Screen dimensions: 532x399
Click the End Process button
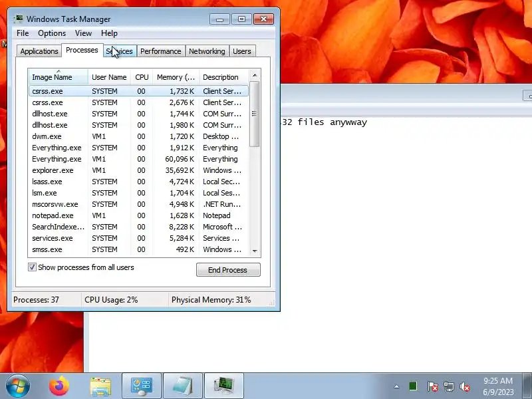pos(228,270)
